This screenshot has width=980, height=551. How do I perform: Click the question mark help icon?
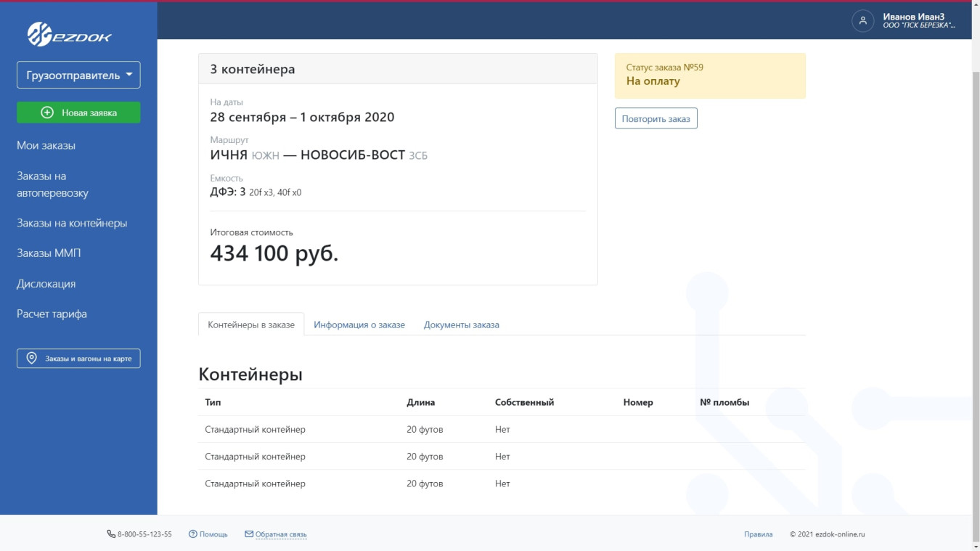pos(193,534)
